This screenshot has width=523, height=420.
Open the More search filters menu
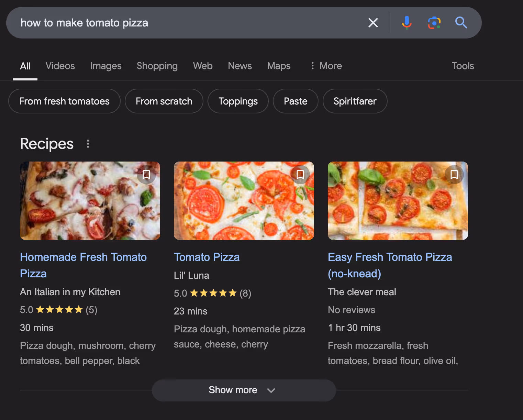tap(326, 66)
